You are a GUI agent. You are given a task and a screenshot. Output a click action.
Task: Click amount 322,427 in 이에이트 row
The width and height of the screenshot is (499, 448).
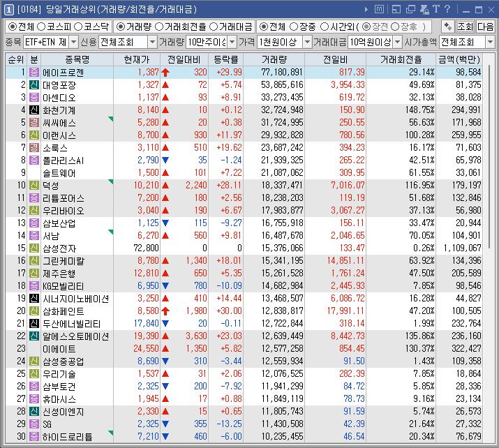click(466, 348)
